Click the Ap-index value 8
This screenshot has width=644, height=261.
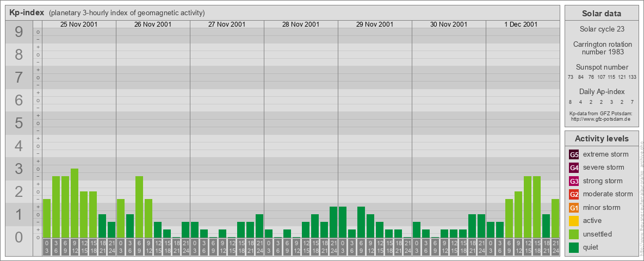[x=571, y=102]
